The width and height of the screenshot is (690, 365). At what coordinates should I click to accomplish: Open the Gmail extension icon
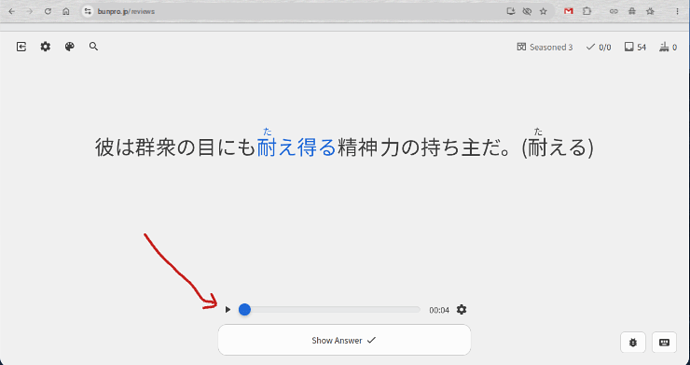coord(569,11)
